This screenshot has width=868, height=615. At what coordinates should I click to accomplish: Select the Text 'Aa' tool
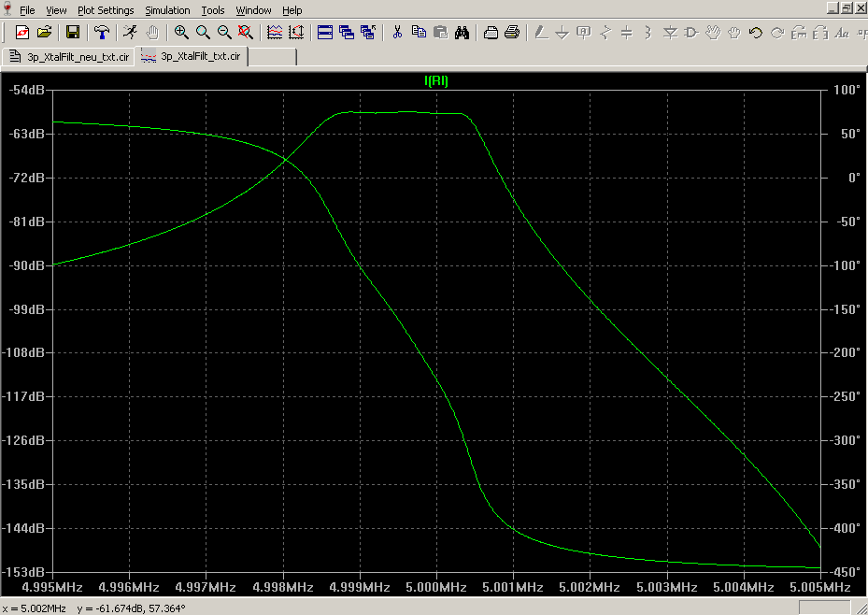(x=842, y=33)
